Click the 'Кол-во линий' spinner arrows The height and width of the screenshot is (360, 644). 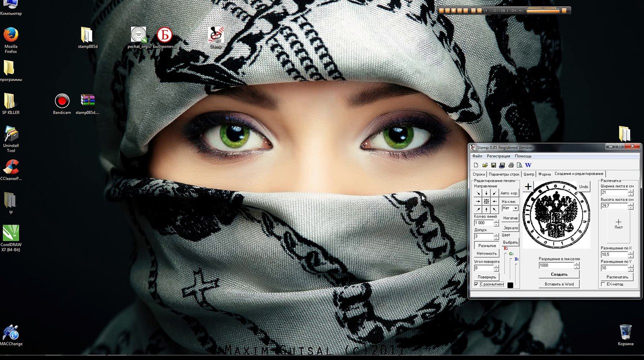click(496, 223)
